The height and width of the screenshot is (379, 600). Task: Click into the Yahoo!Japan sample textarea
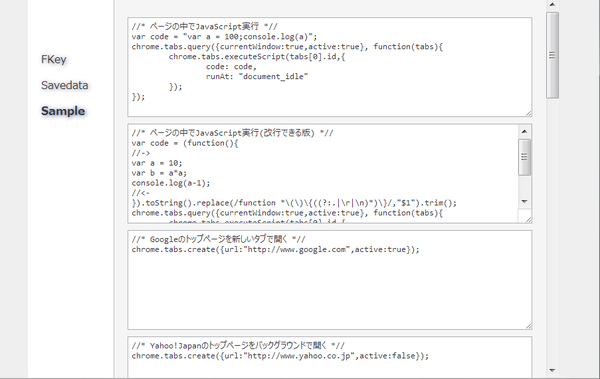click(330, 358)
